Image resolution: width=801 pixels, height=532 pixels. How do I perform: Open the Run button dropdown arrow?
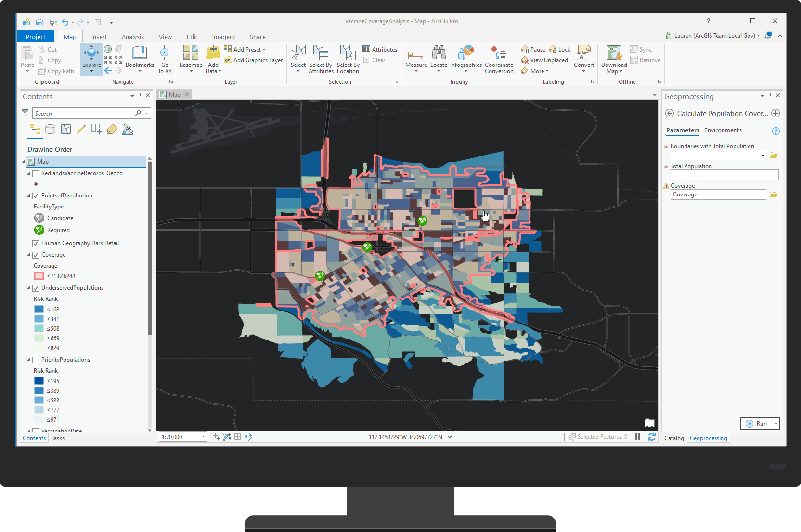(776, 424)
